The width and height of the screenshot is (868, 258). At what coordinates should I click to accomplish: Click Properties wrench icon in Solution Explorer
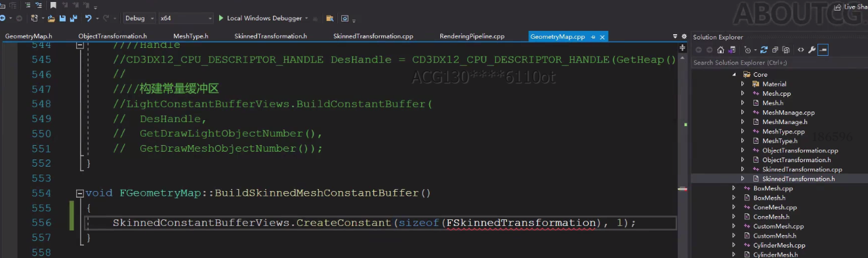pyautogui.click(x=812, y=50)
